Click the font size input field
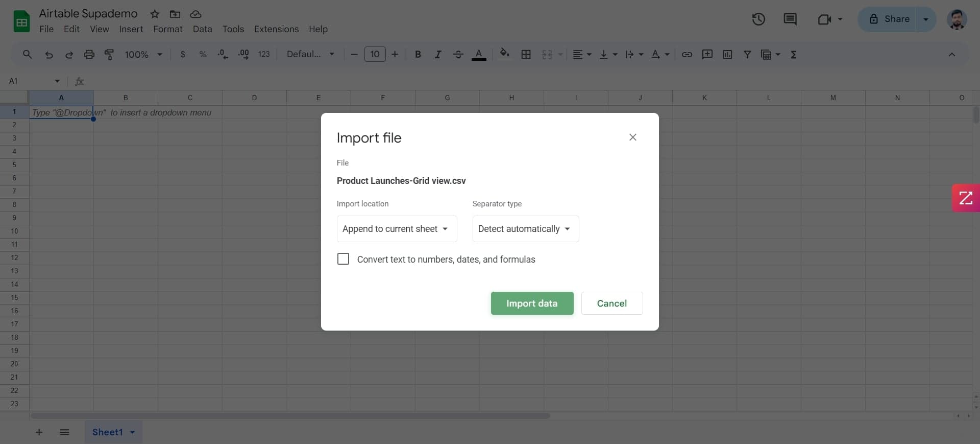 pyautogui.click(x=375, y=54)
